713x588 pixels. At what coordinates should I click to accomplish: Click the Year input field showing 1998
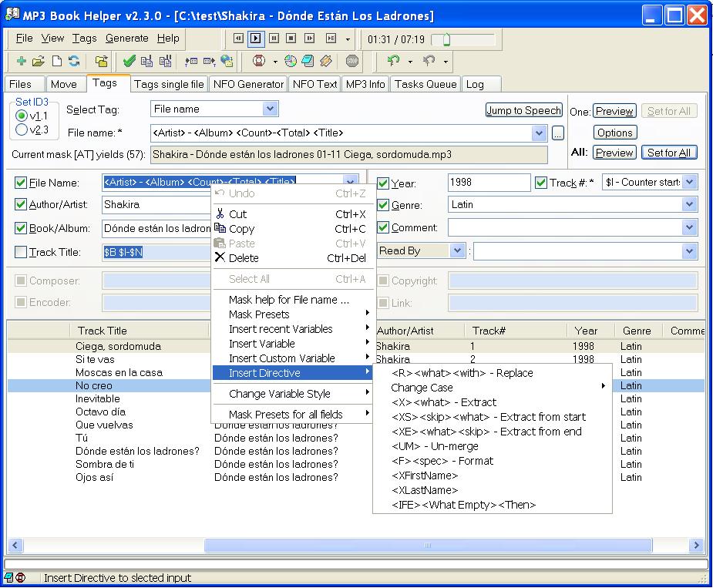point(489,183)
